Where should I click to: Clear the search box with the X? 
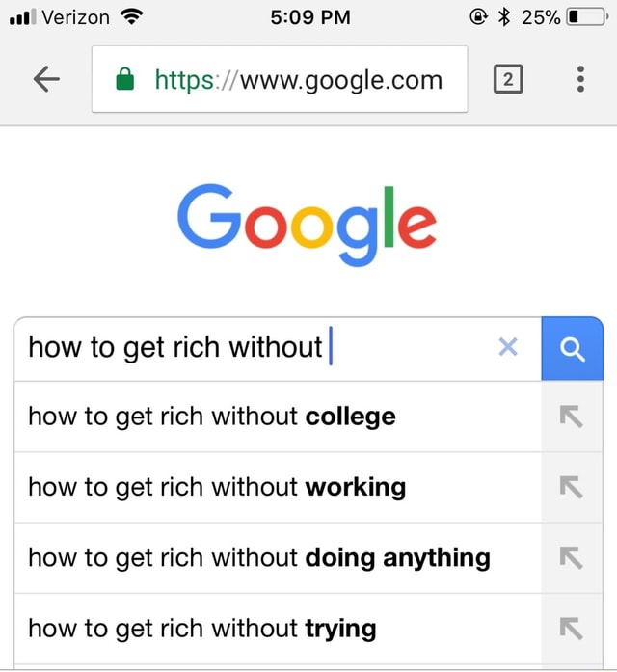click(x=508, y=347)
